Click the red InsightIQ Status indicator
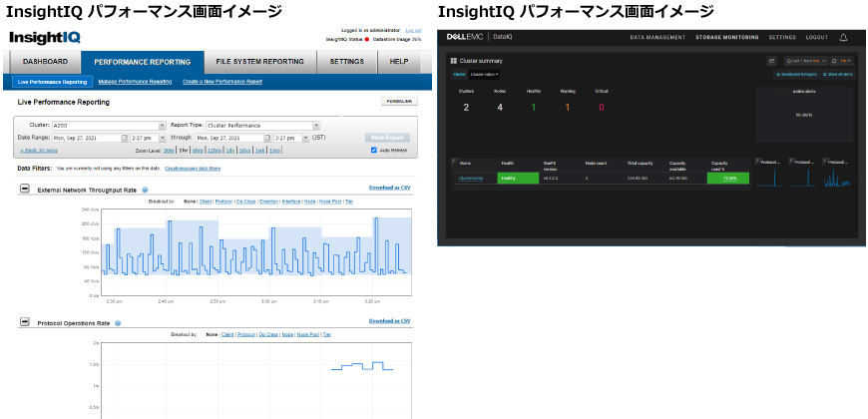 (x=366, y=40)
